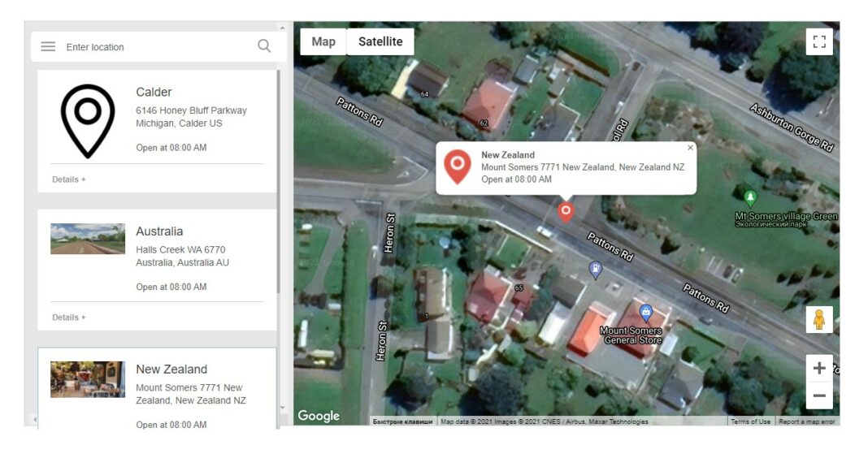Zoom out on the map

pyautogui.click(x=818, y=395)
